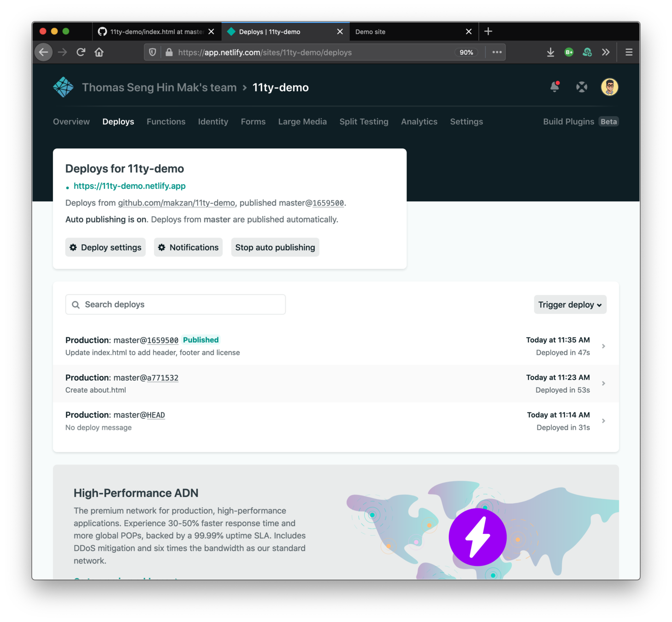This screenshot has width=672, height=622.
Task: Click 'Today at 11:35 AM' timestamp
Action: point(558,340)
